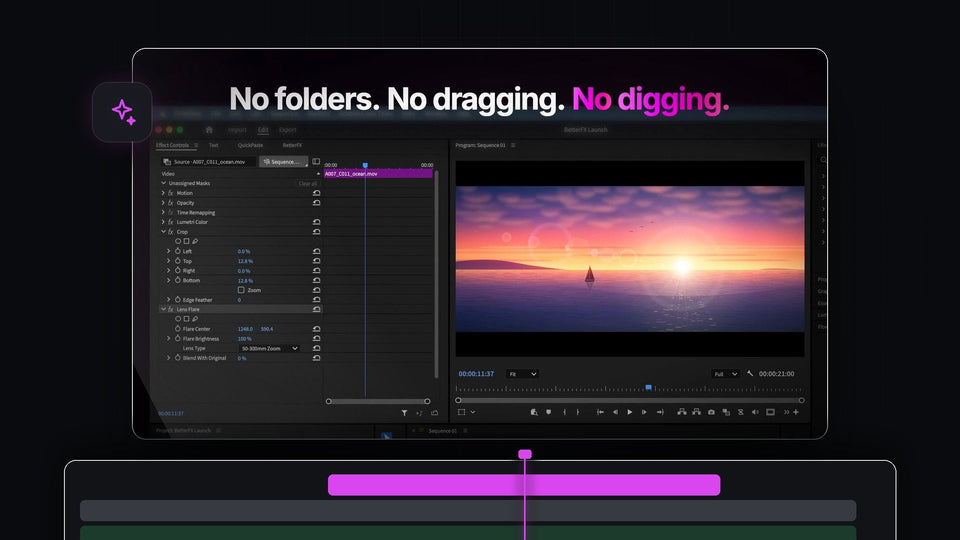
Task: Collapse the Crop effect
Action: pos(163,232)
